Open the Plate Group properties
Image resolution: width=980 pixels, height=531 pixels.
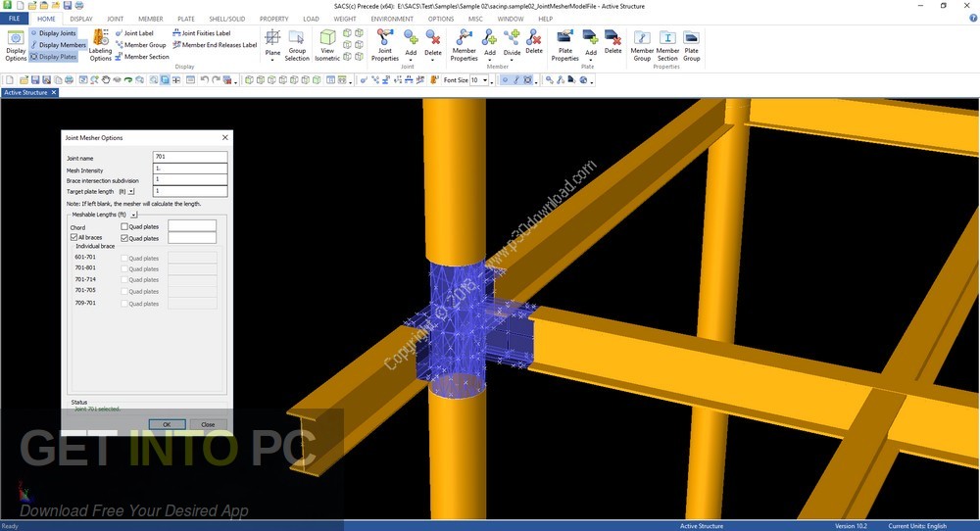tap(691, 45)
